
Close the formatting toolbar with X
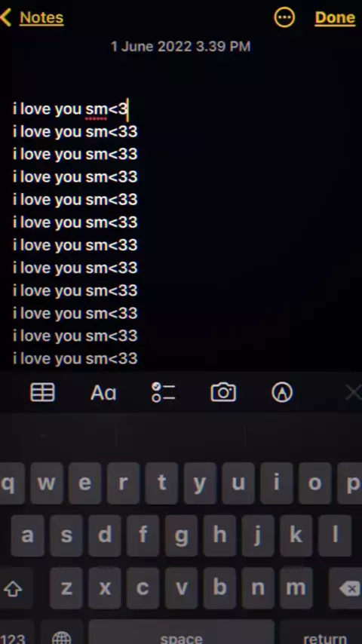click(354, 392)
